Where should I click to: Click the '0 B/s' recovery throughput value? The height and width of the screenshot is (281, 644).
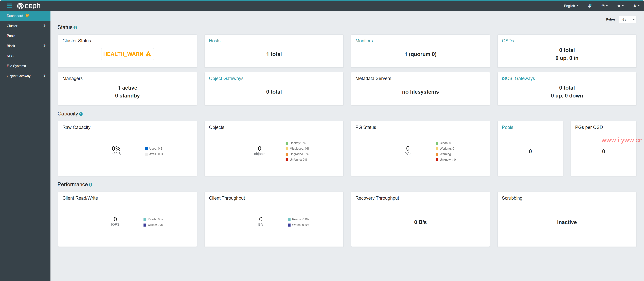point(420,222)
